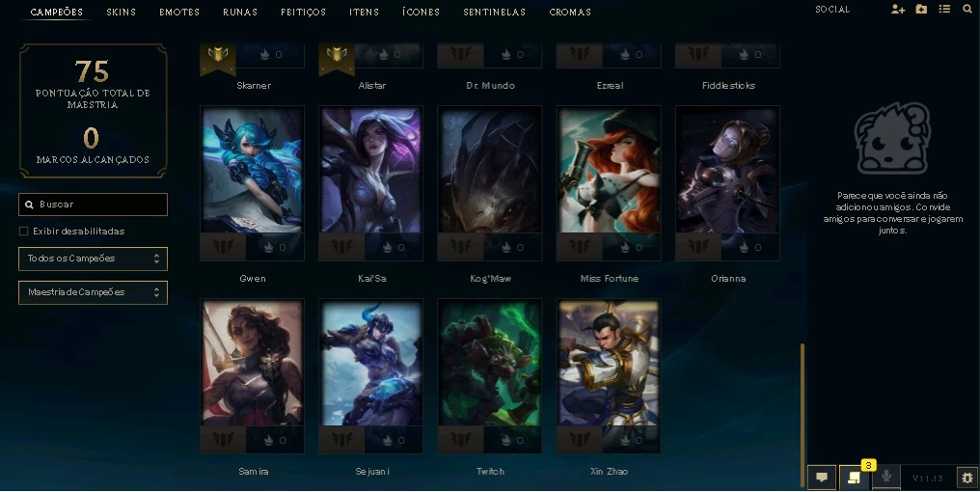The image size is (980, 492).
Task: Open the friends list view options icon
Action: [x=944, y=10]
